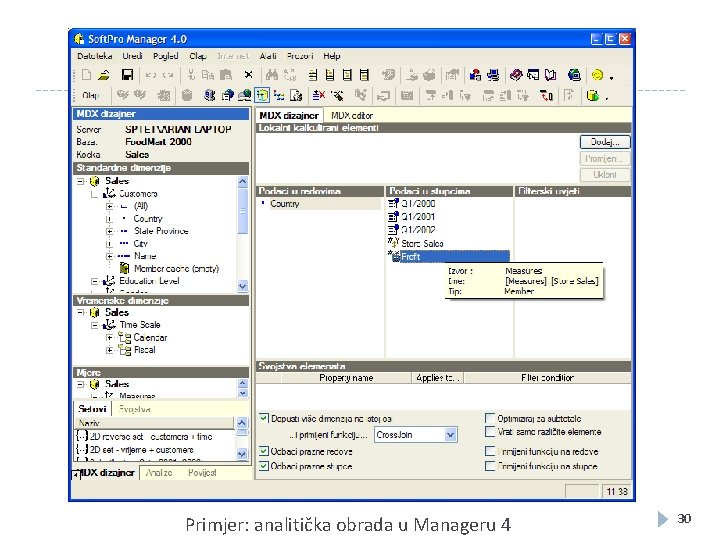The image size is (720, 540).
Task: Open the Datoteka menu
Action: tap(95, 56)
